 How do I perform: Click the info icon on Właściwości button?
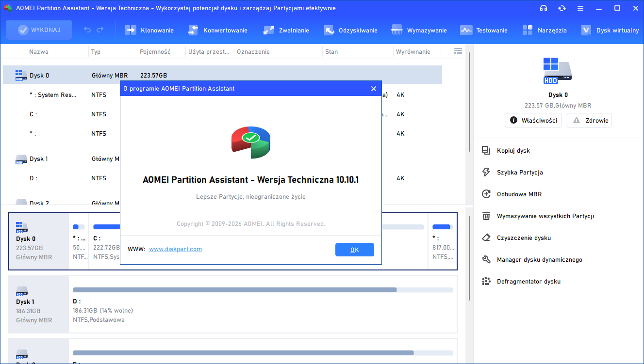coord(513,120)
